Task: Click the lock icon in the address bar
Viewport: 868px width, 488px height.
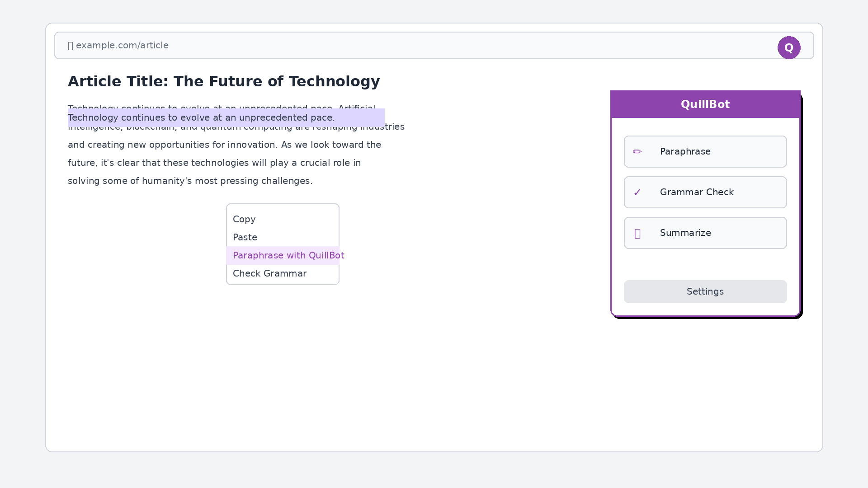Action: [71, 45]
